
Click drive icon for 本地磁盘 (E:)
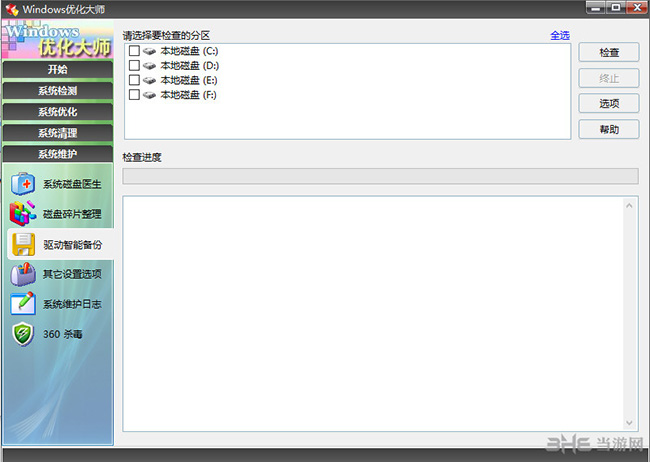[x=149, y=80]
